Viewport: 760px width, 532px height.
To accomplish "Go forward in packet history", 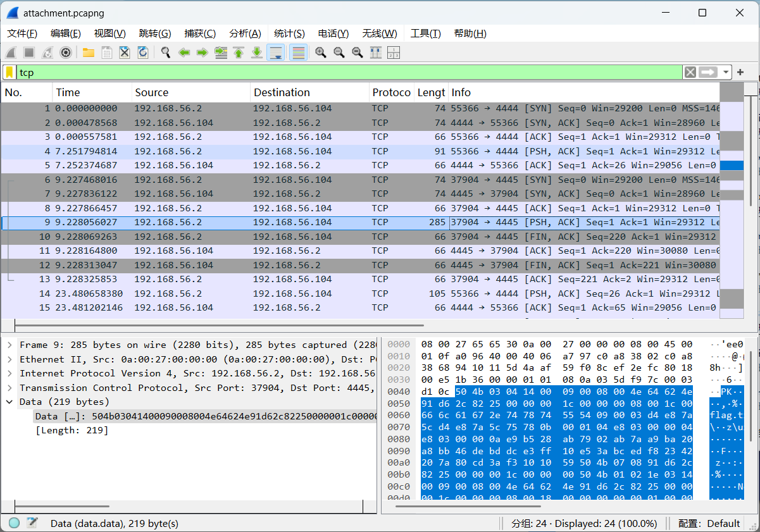I will tap(202, 53).
